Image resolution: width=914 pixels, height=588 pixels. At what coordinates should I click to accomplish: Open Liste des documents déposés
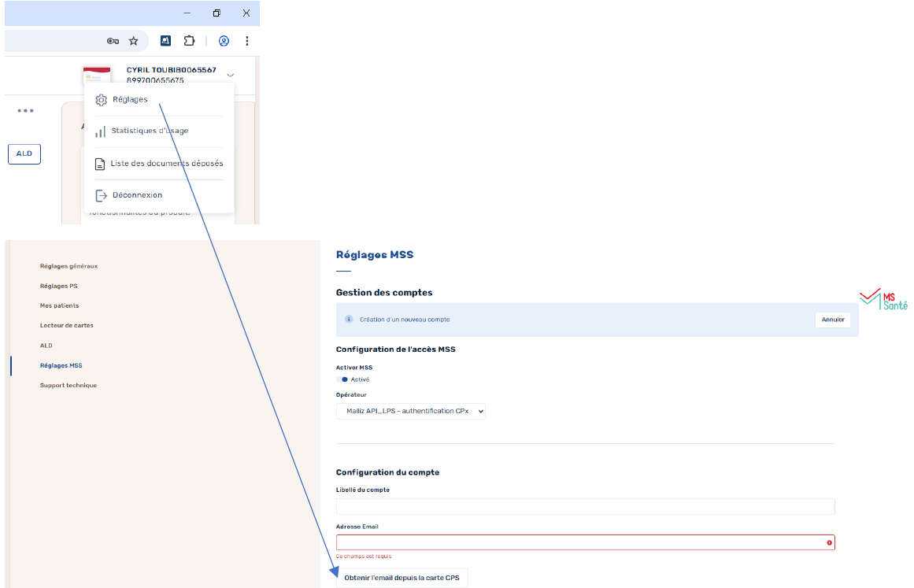166,164
